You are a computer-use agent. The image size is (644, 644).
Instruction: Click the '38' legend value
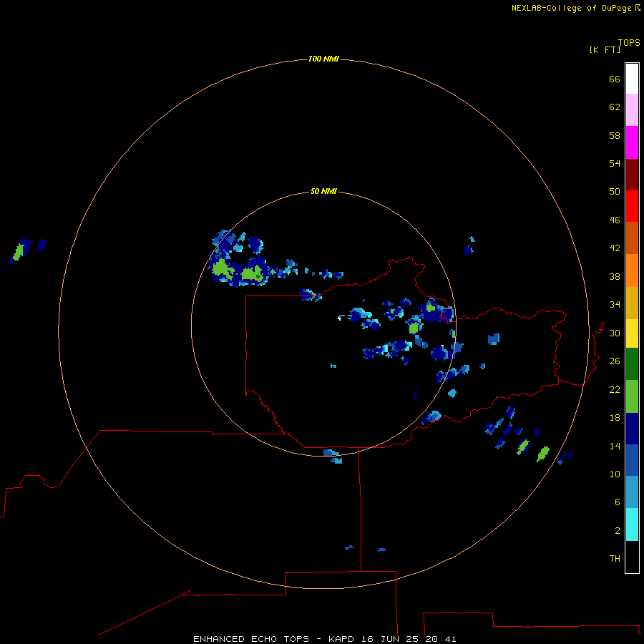[615, 276]
